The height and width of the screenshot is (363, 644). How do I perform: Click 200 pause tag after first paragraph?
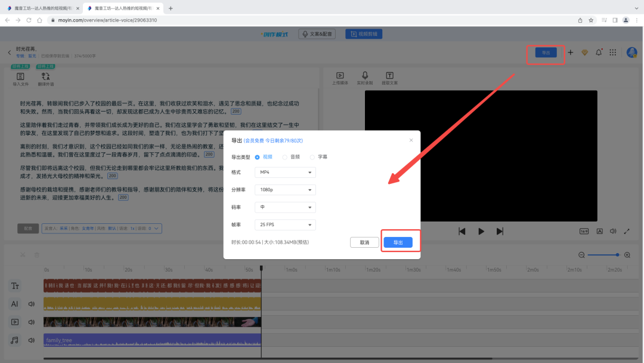(236, 112)
